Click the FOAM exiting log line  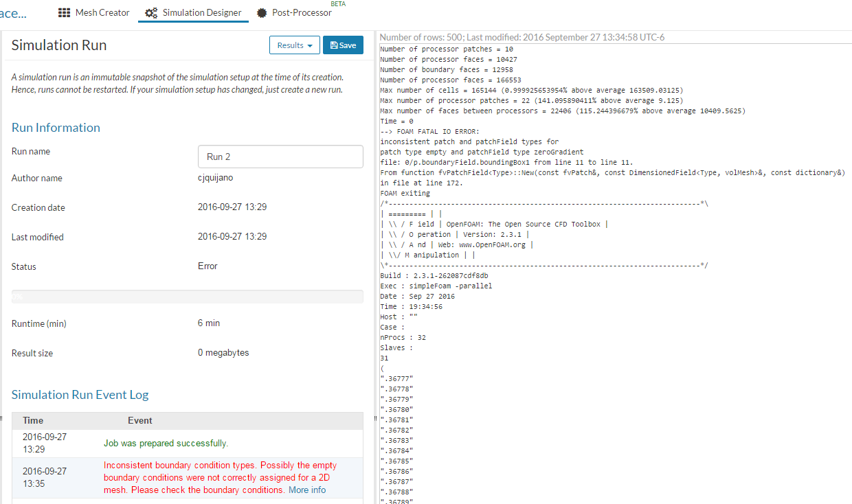pyautogui.click(x=405, y=193)
